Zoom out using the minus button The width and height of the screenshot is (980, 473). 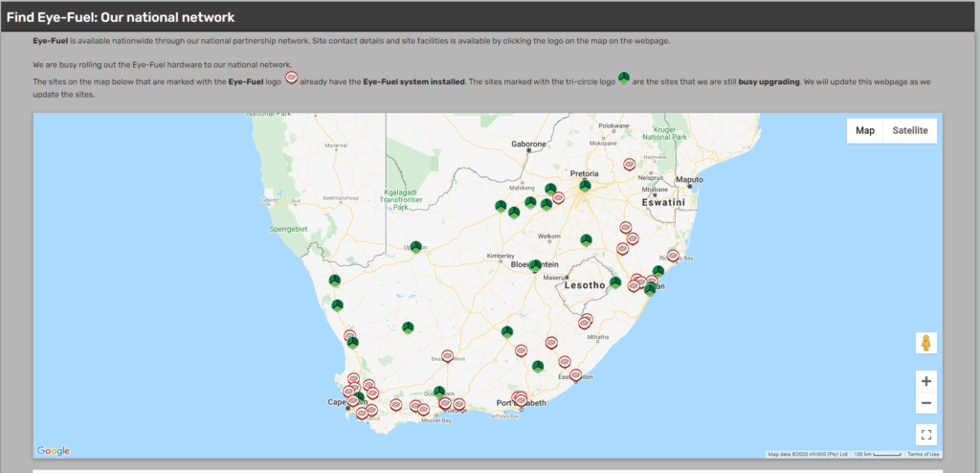[926, 403]
